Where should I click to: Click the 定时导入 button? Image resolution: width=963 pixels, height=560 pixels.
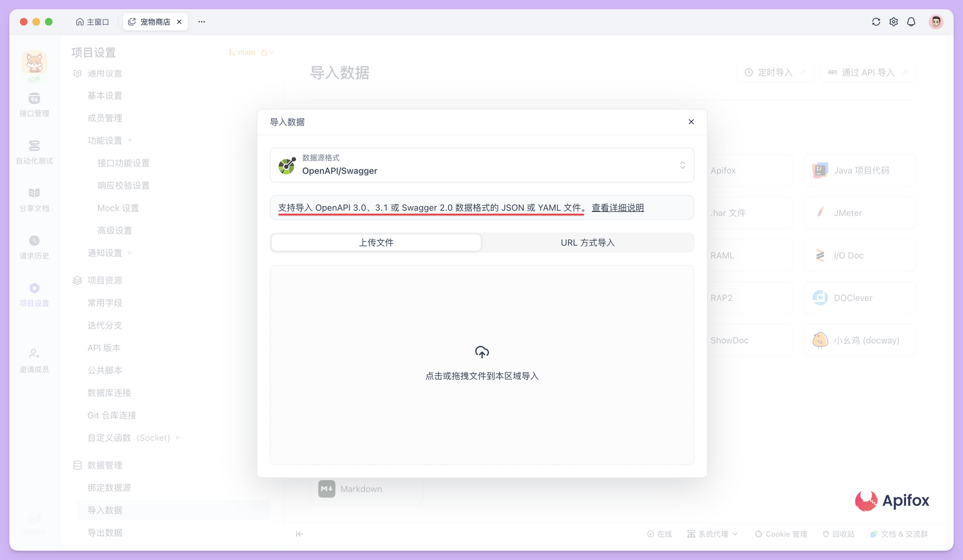(x=775, y=72)
